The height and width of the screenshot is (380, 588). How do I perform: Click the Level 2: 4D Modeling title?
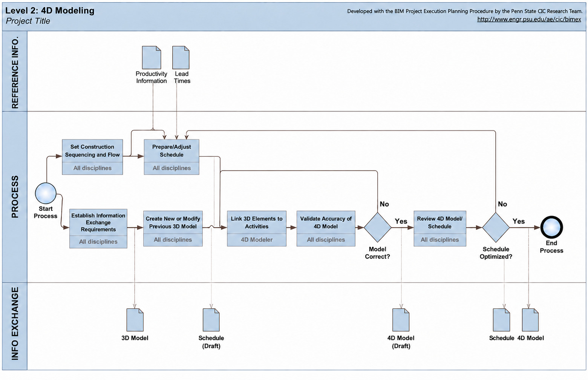tap(50, 11)
